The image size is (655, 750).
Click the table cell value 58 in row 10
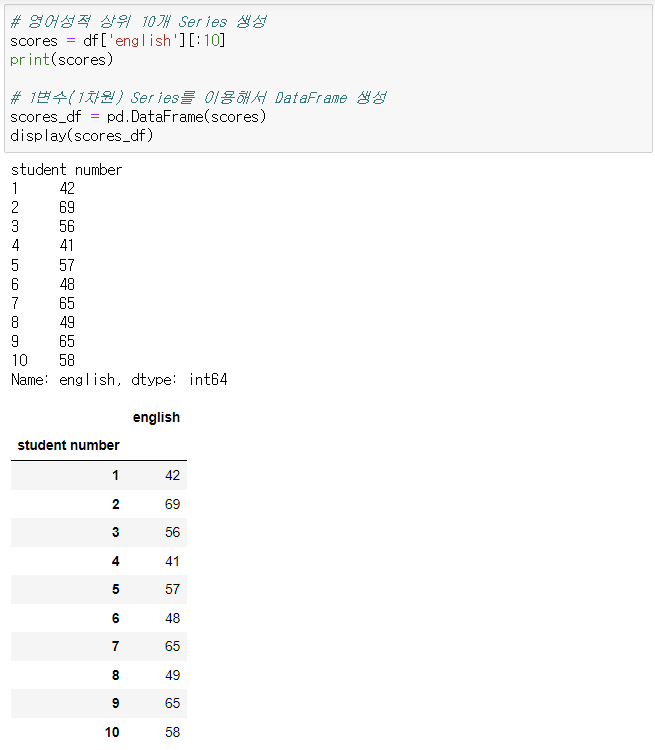[x=172, y=732]
